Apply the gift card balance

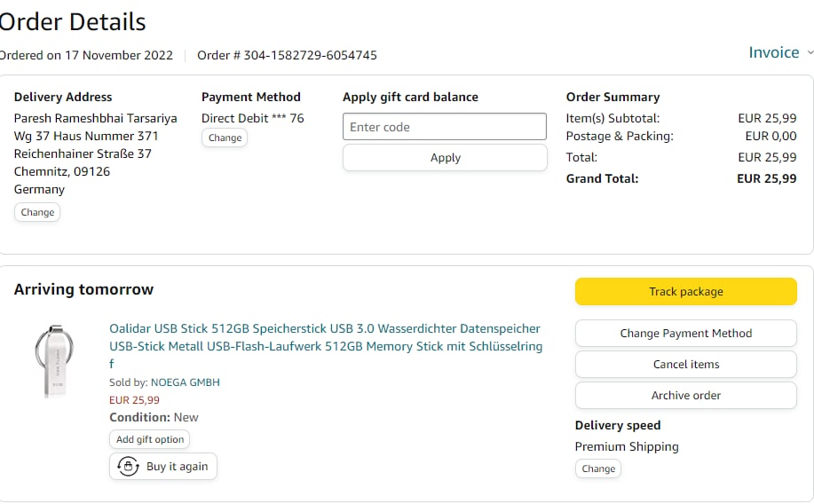click(444, 158)
